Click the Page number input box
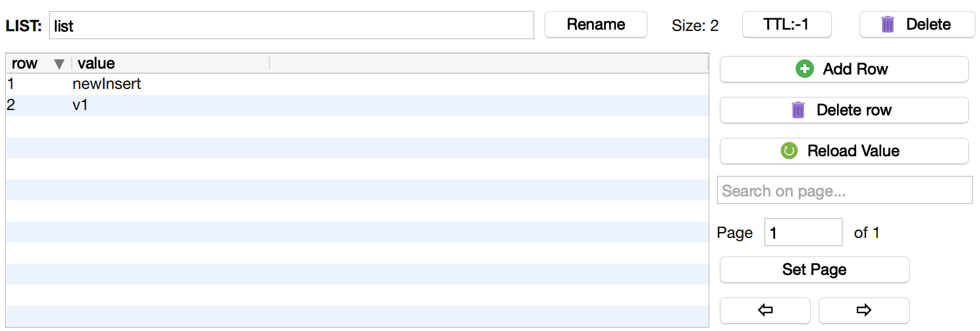Viewport: 980px width, 331px height. click(803, 232)
